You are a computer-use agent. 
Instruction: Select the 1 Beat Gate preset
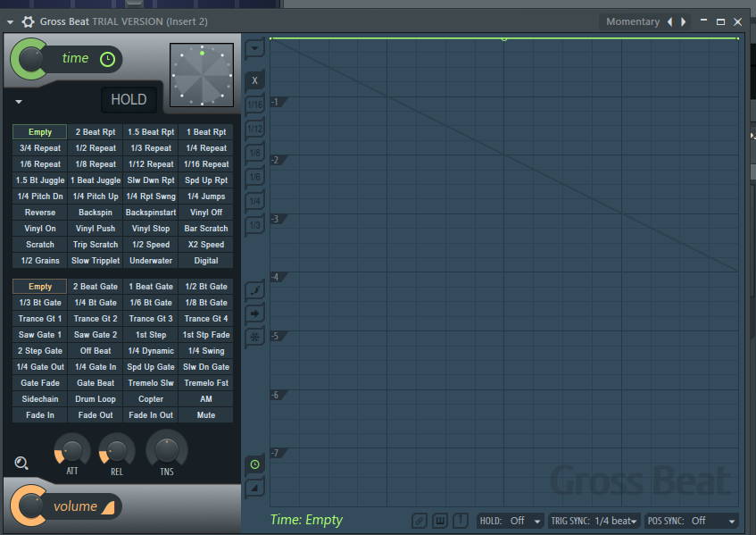151,287
